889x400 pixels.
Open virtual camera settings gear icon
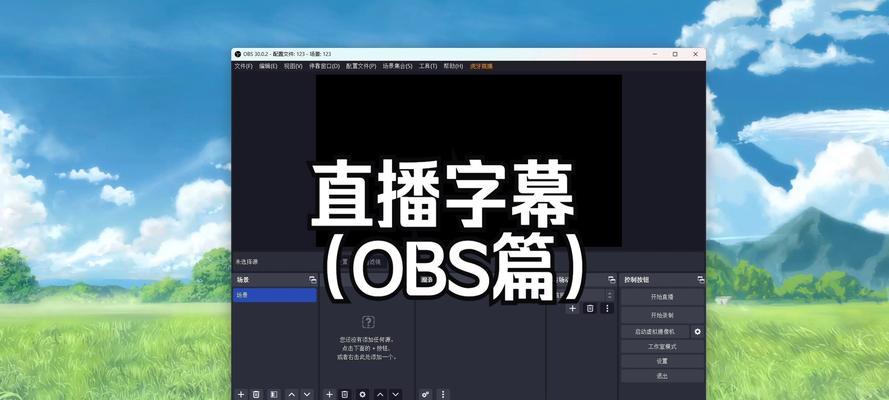click(x=698, y=331)
